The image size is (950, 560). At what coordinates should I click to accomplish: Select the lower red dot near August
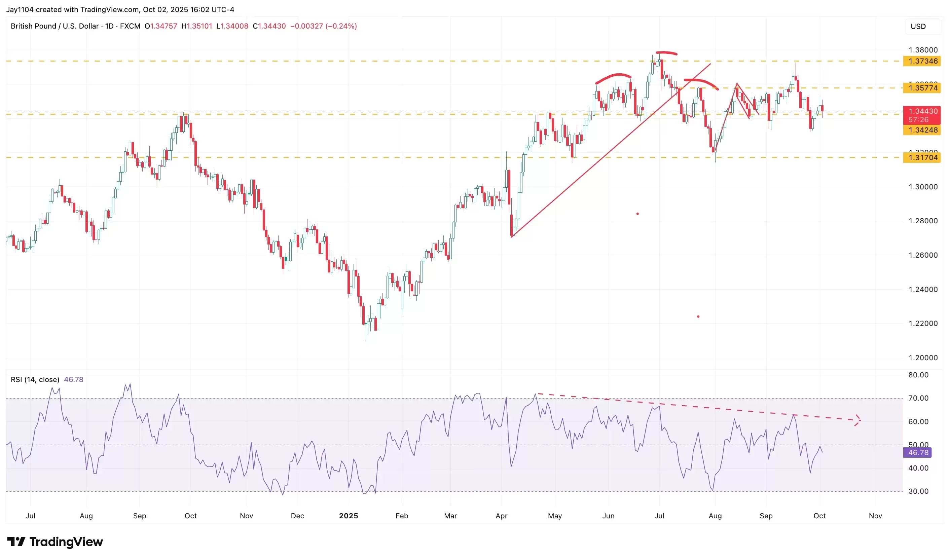(x=698, y=316)
